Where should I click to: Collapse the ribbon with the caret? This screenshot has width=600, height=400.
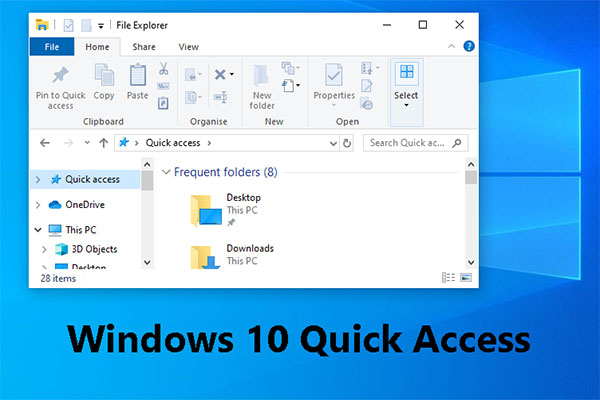coord(452,46)
